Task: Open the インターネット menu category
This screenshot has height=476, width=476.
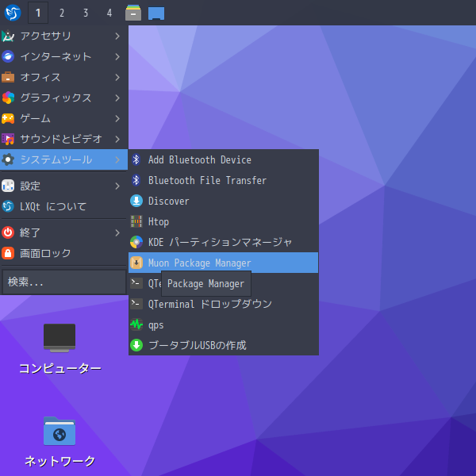Action: [x=63, y=56]
